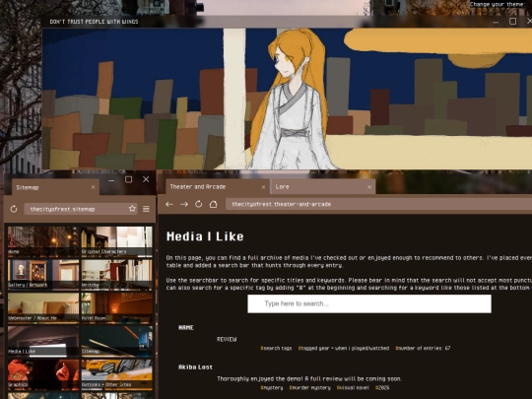Minimize the Don't Trust People With Wings window
Viewport: 532px width, 399px height.
pos(496,22)
